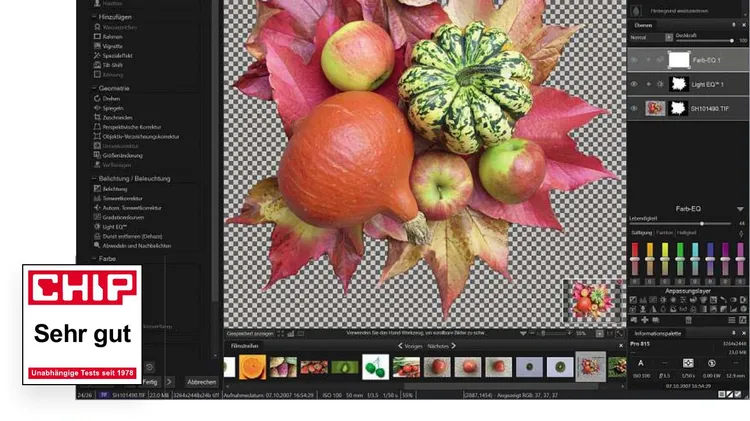This screenshot has width=750, height=421.
Task: Delete layer with trash icon
Action: coord(688,320)
